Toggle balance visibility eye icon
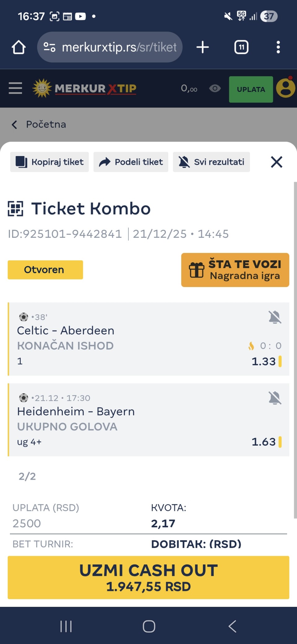The height and width of the screenshot is (644, 297). (x=215, y=89)
